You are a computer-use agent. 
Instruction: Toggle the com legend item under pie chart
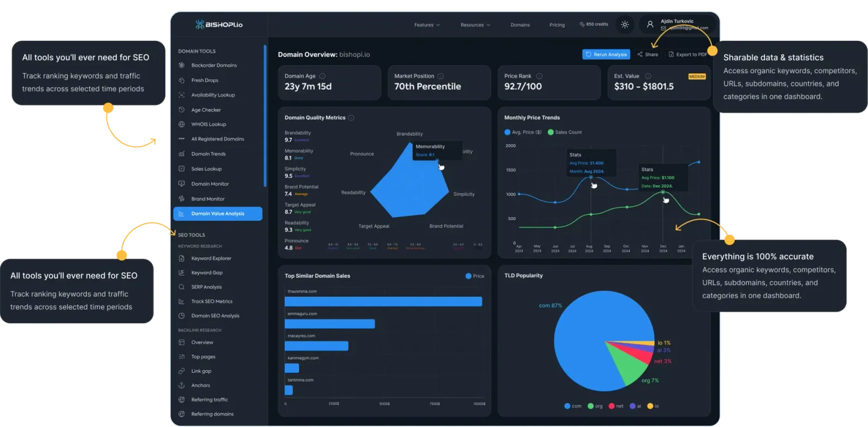(x=573, y=406)
